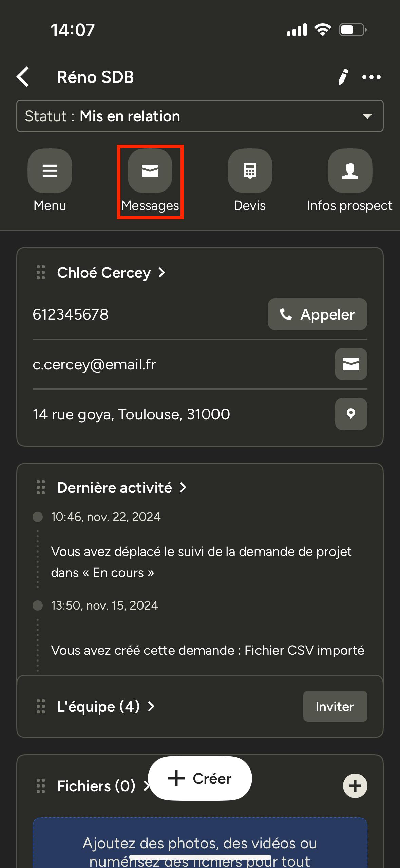The image size is (400, 868).
Task: Expand Dernière activité section
Action: click(x=121, y=488)
